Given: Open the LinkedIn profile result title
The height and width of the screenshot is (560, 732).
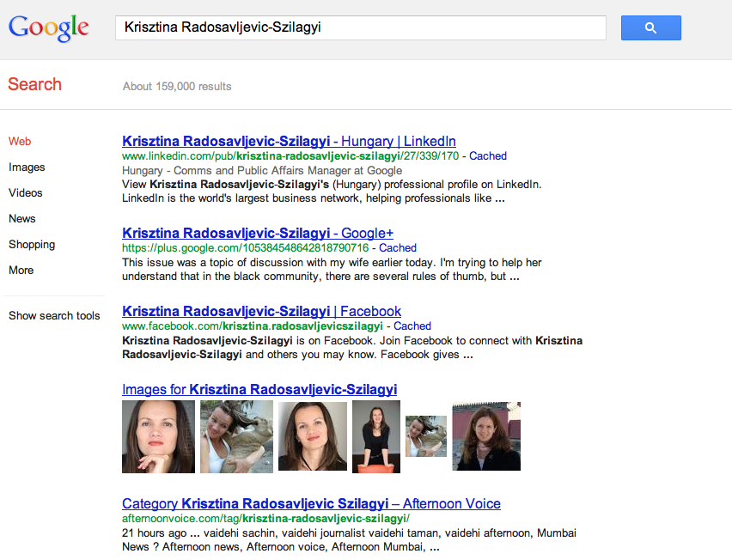Looking at the screenshot, I should (289, 141).
